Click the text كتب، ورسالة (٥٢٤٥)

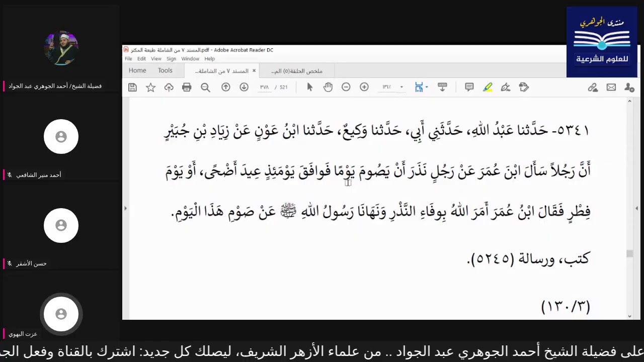[528, 259]
